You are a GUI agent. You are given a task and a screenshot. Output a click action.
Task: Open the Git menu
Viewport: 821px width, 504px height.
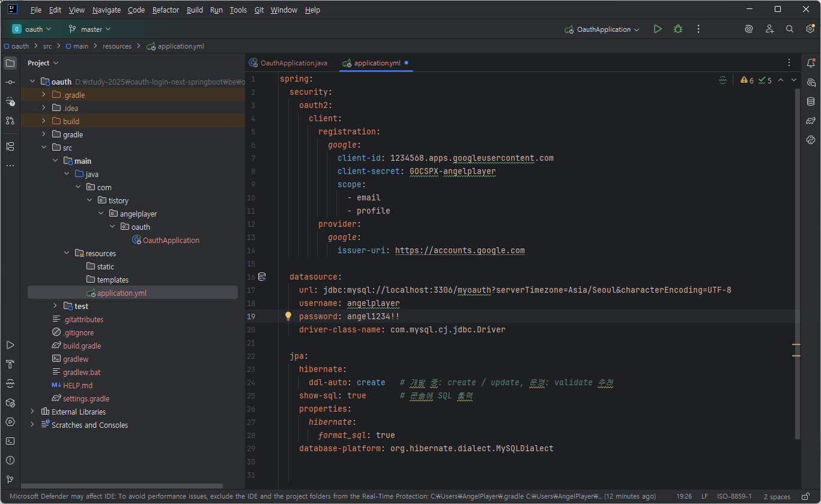point(259,10)
